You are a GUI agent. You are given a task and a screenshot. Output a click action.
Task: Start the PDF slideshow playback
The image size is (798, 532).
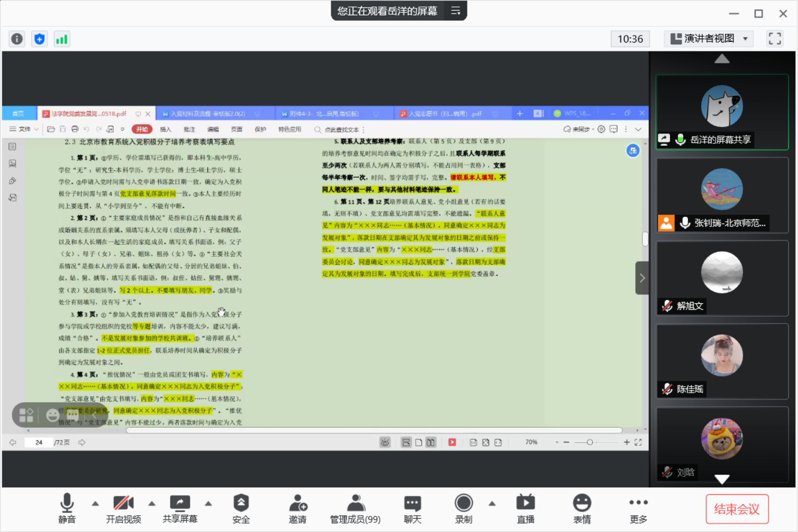[452, 442]
